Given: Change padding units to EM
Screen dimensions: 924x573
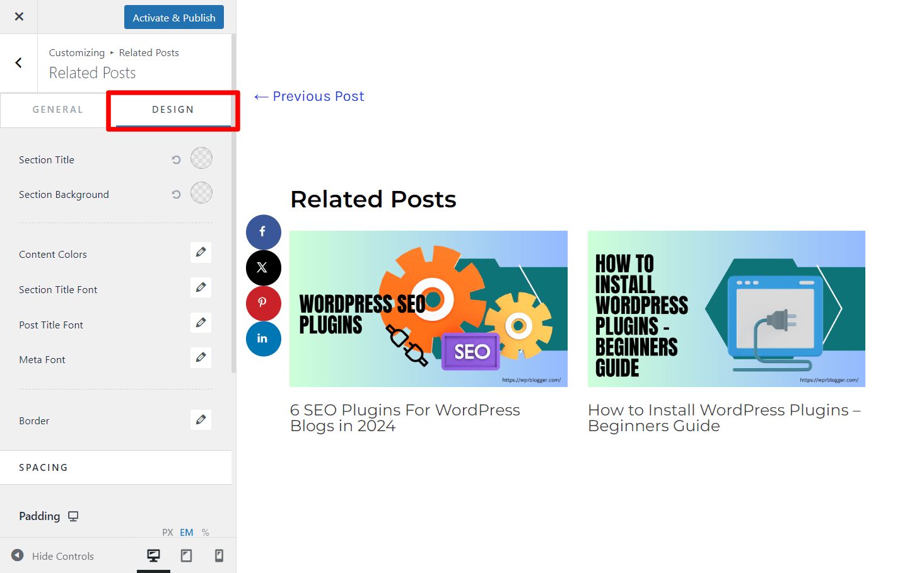Looking at the screenshot, I should [186, 532].
